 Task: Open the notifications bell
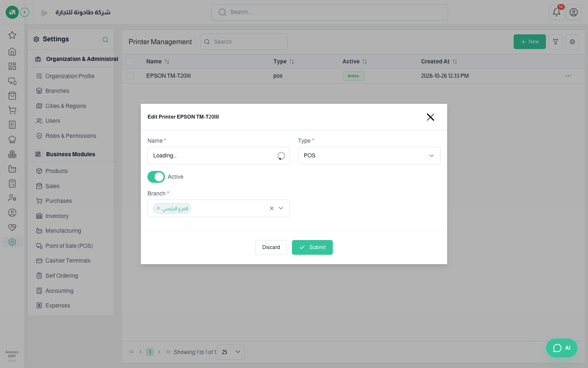(556, 12)
